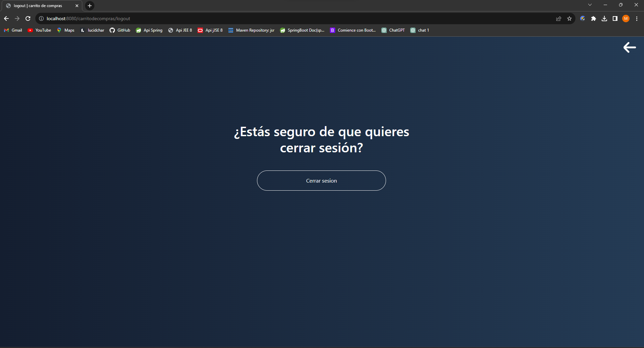Open the three-dot Chrome menu
644x348 pixels.
[x=637, y=18]
